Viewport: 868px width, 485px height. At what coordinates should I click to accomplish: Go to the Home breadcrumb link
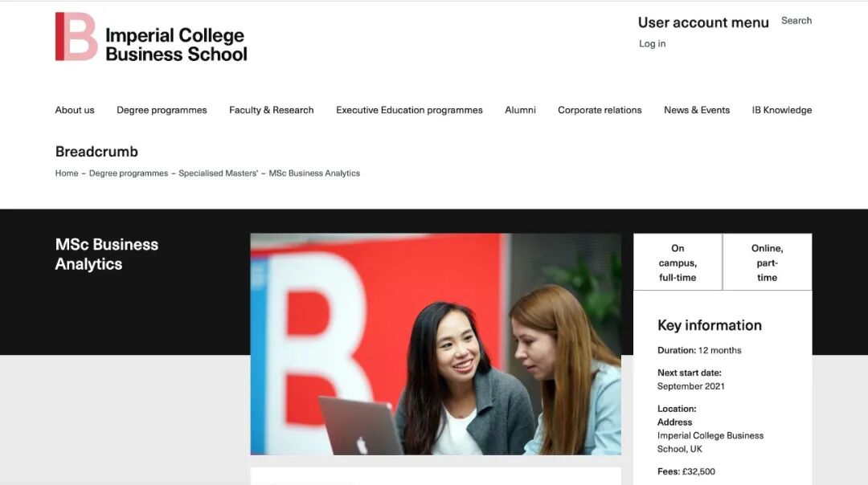[x=67, y=173]
